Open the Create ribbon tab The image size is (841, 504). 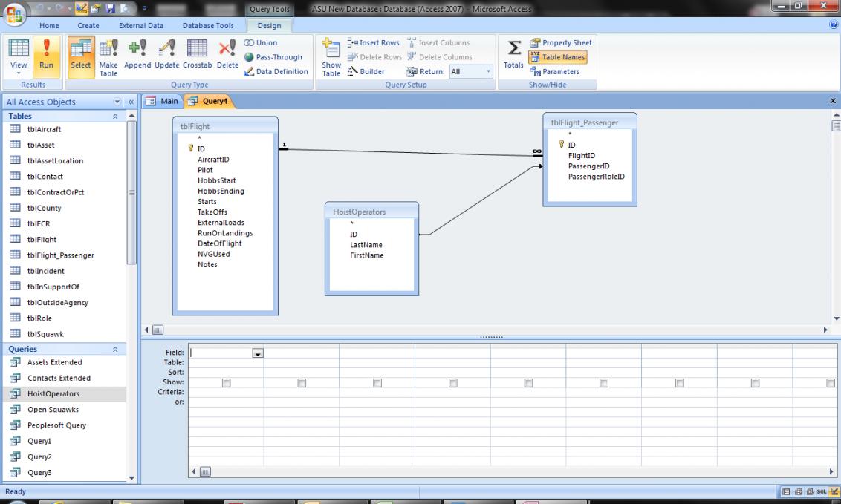[88, 26]
